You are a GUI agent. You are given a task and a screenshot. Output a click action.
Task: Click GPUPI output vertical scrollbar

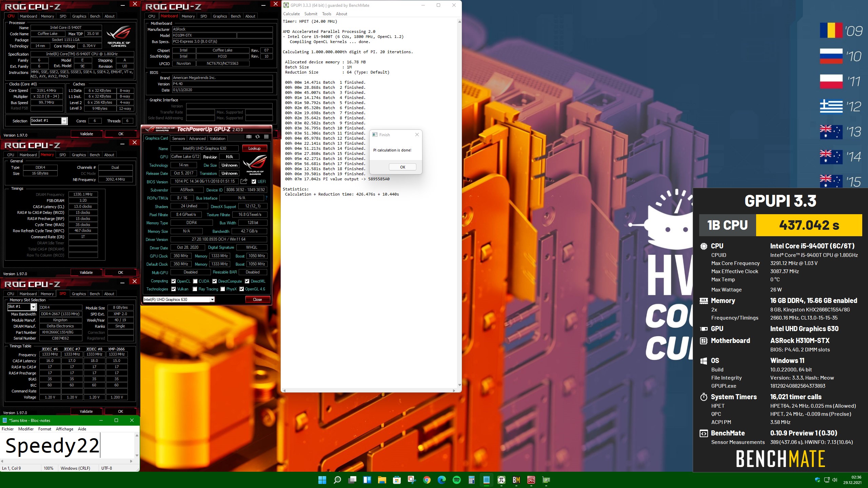click(459, 203)
